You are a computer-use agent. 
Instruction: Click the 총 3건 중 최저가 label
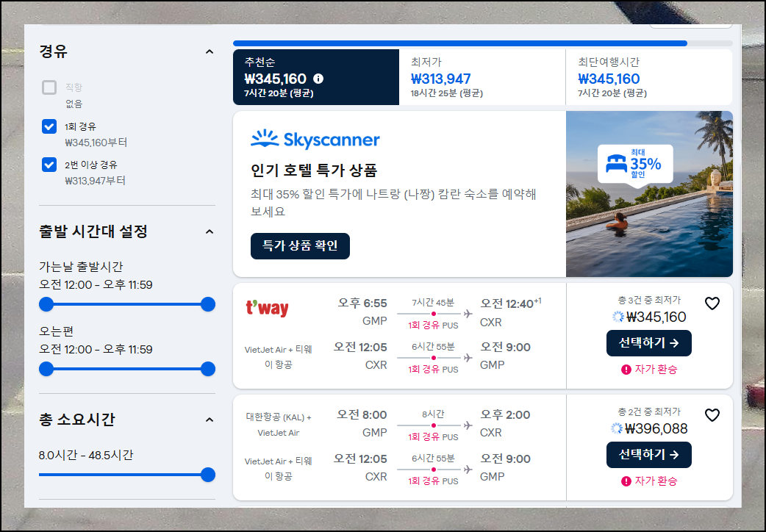pyautogui.click(x=649, y=300)
